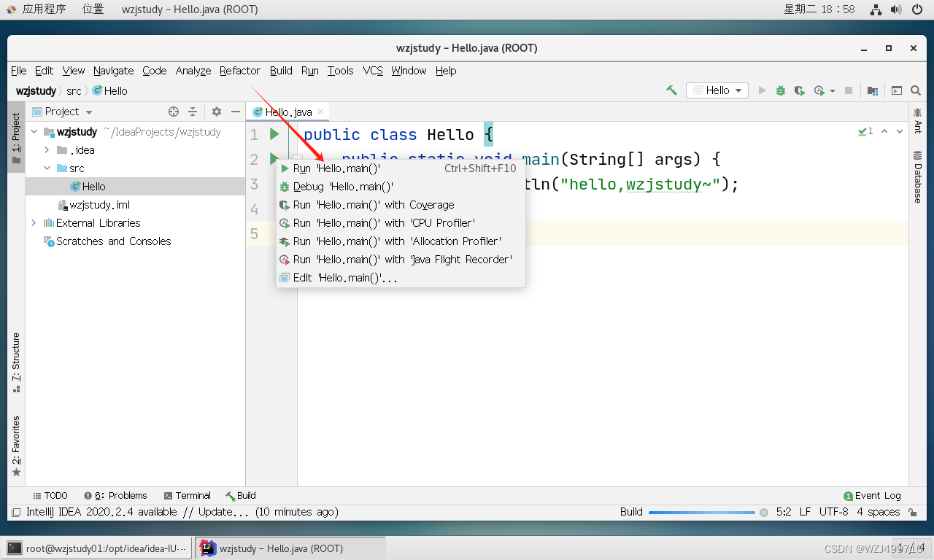Click the Build progress bar in status bar

pos(702,512)
